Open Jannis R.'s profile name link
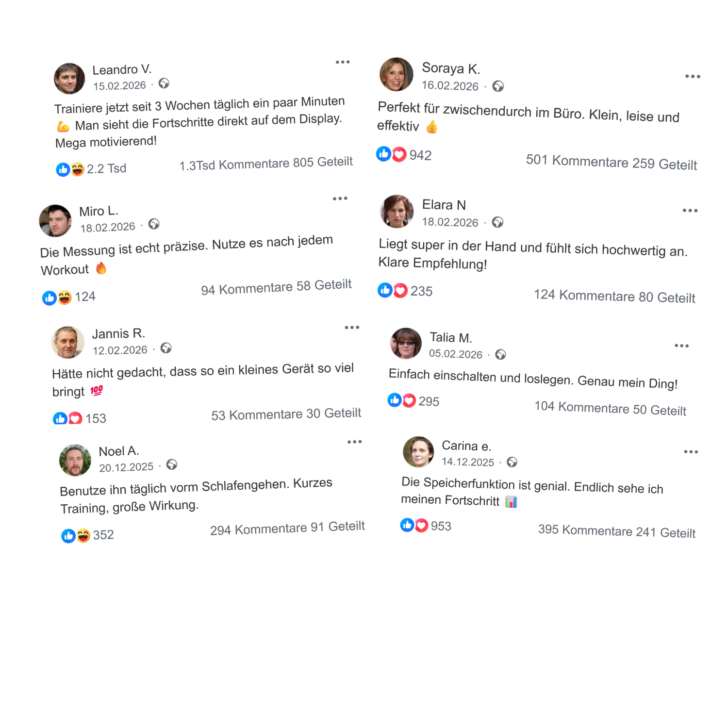This screenshot has height=728, width=728. [118, 334]
